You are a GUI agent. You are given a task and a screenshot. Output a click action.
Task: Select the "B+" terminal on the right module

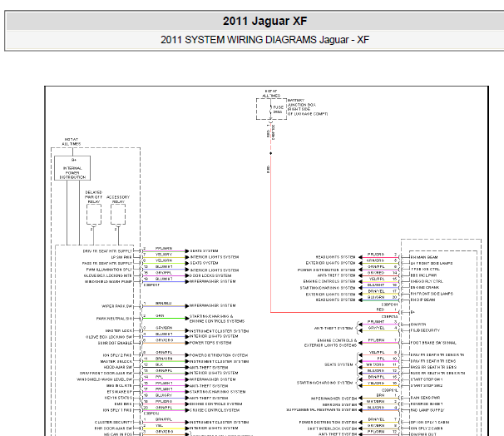pyautogui.click(x=413, y=312)
